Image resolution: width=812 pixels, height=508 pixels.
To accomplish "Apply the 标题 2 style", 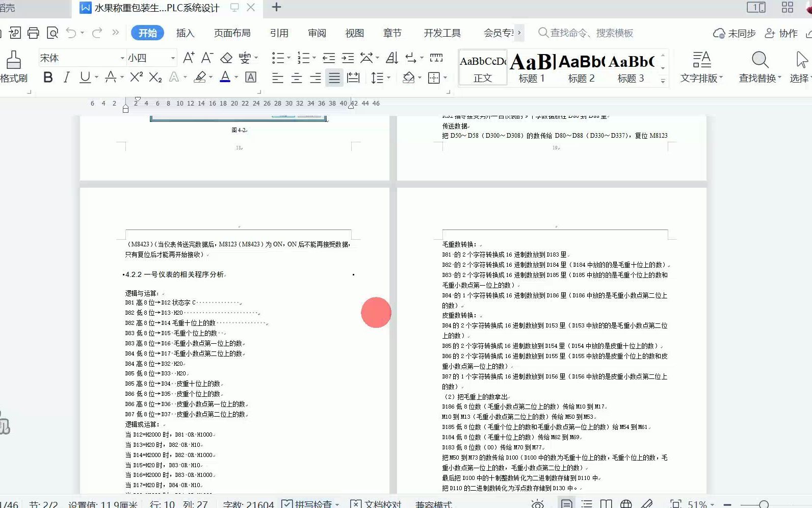I will pos(581,67).
